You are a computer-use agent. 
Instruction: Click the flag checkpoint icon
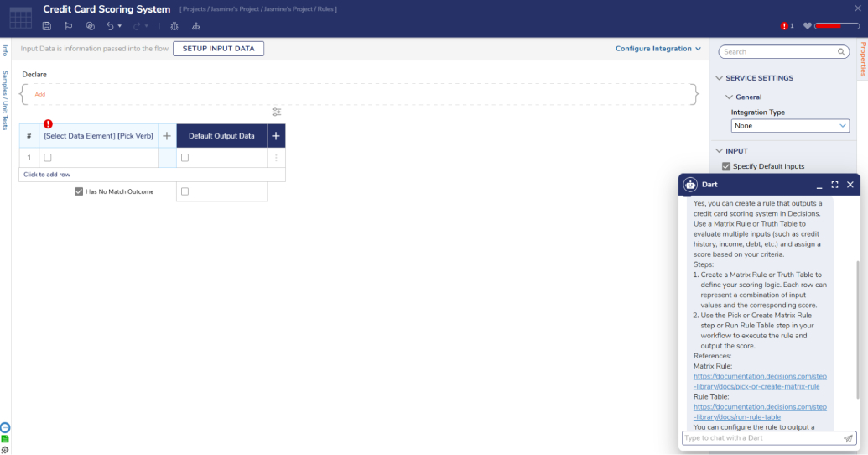click(x=69, y=26)
